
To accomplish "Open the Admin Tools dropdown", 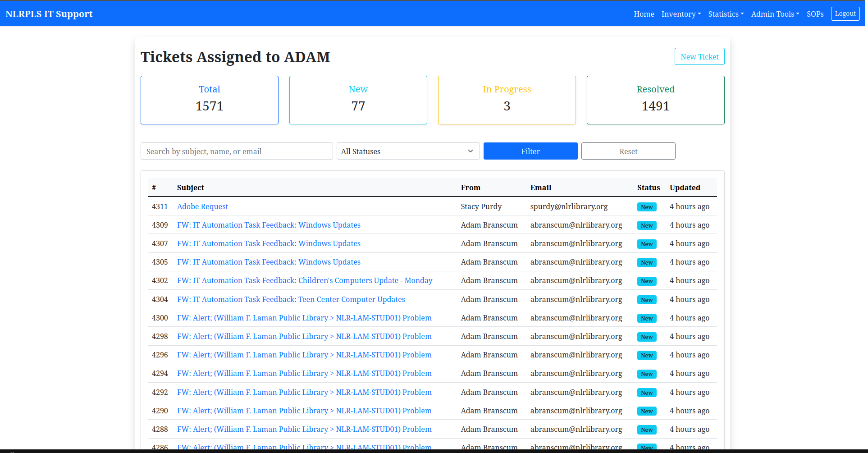I will click(x=775, y=14).
